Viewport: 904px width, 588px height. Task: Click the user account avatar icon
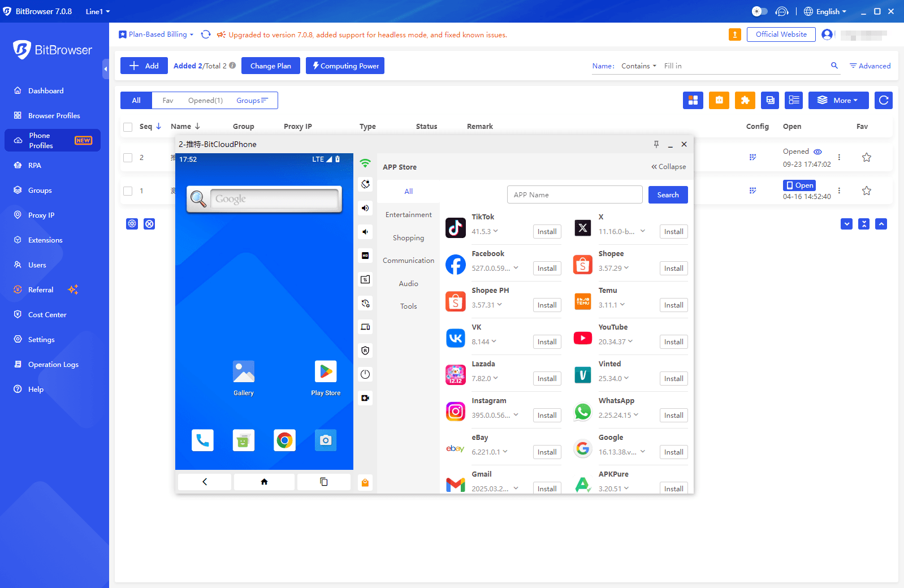pos(827,34)
